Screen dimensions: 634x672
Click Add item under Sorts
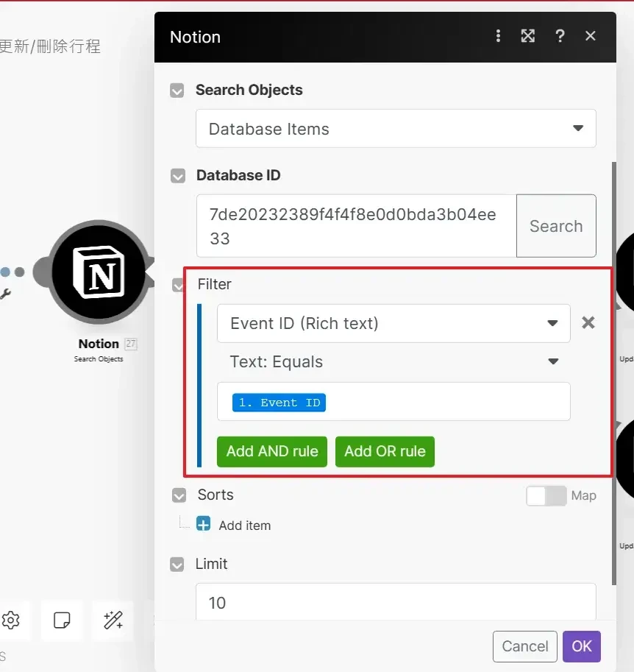pyautogui.click(x=245, y=526)
